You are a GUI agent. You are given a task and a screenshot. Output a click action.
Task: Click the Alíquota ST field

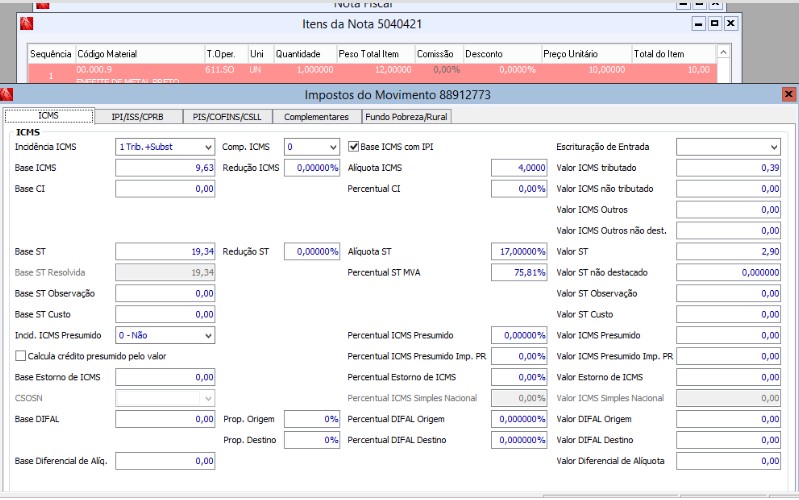[519, 251]
